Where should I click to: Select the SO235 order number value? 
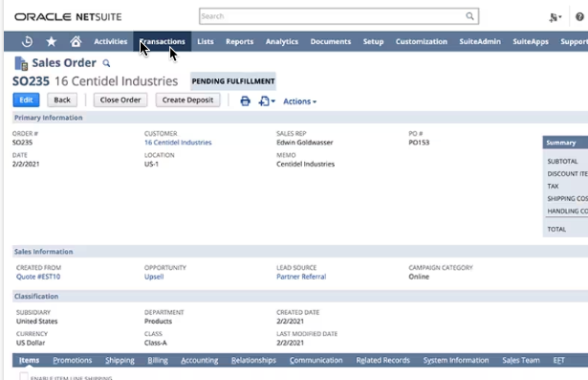(x=23, y=143)
